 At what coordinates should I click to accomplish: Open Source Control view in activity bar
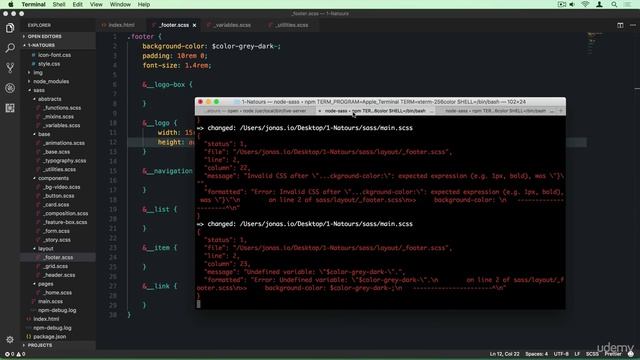10,68
